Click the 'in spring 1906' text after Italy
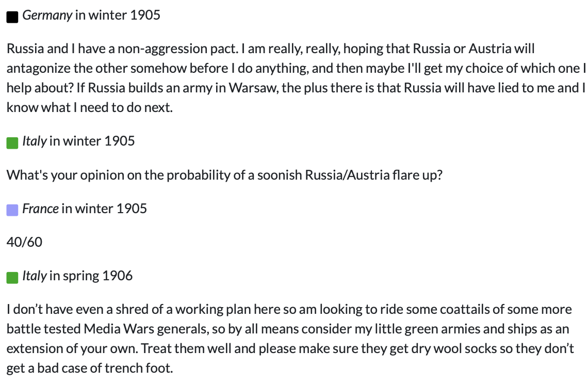This screenshot has height=383, width=588. 91,276
